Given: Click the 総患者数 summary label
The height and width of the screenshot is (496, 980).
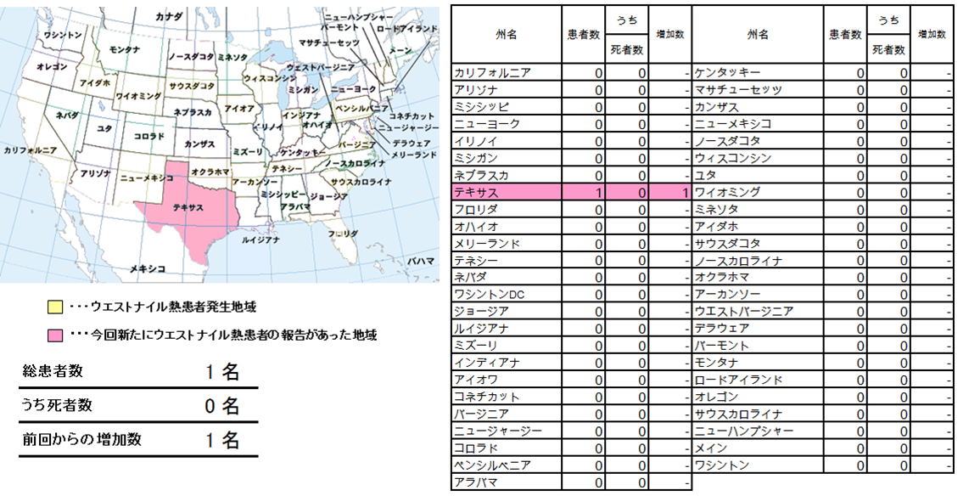Looking at the screenshot, I should point(52,371).
